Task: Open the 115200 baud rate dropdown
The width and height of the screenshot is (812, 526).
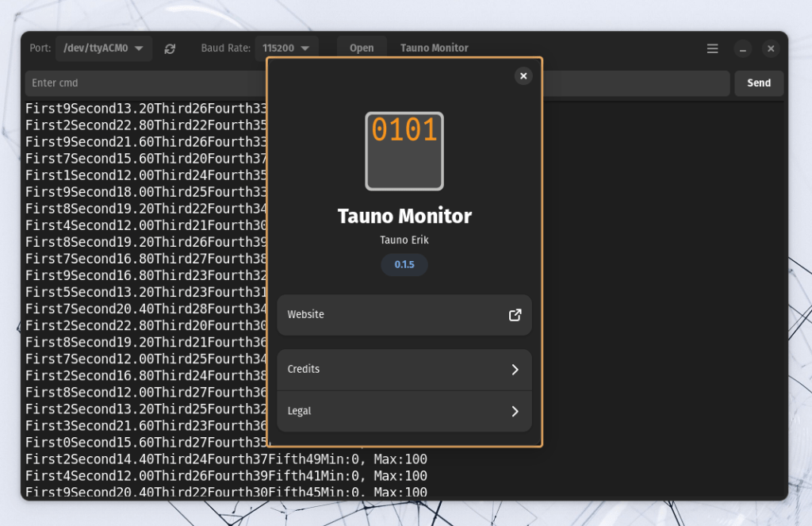Action: 286,48
